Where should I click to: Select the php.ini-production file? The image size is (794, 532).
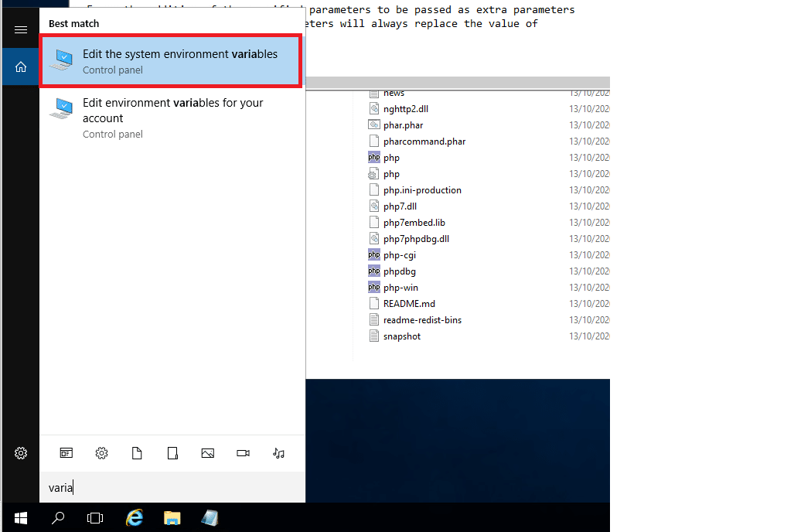coord(422,190)
